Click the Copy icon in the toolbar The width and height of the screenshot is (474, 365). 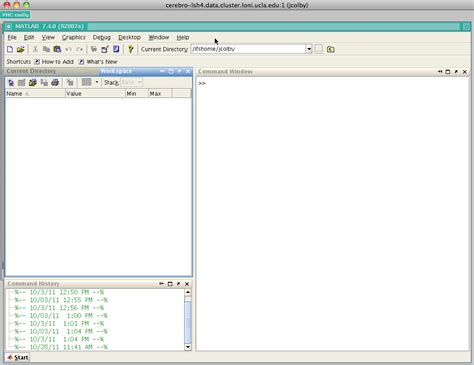[46, 49]
